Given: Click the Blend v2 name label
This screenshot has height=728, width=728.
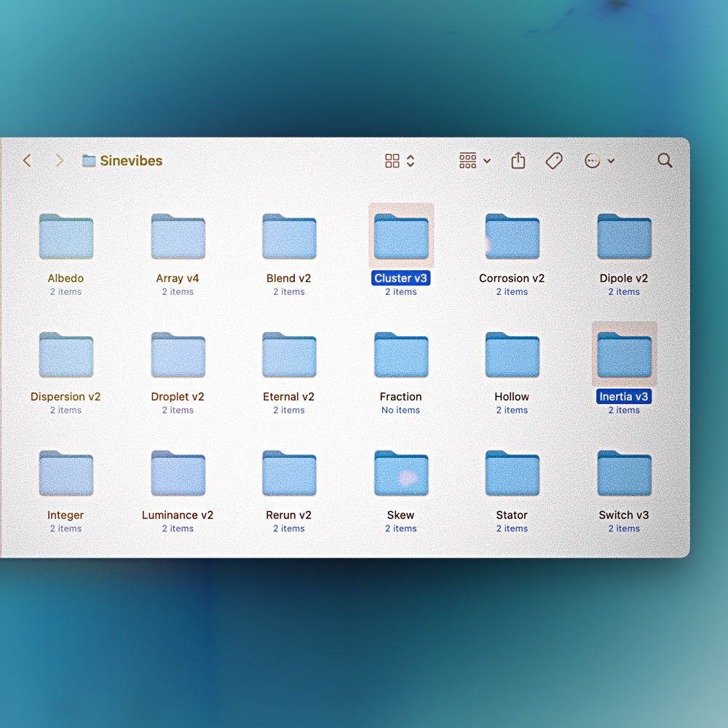Looking at the screenshot, I should [289, 278].
